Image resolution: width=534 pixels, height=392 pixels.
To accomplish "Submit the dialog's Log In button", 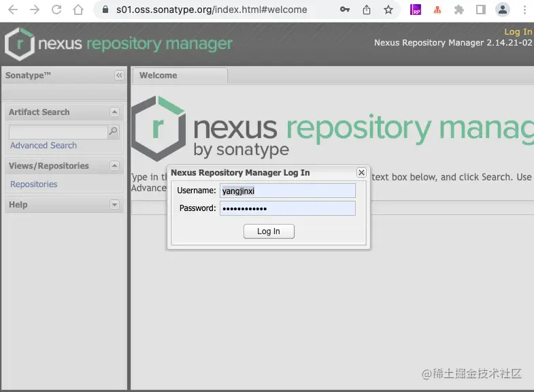I will point(269,231).
